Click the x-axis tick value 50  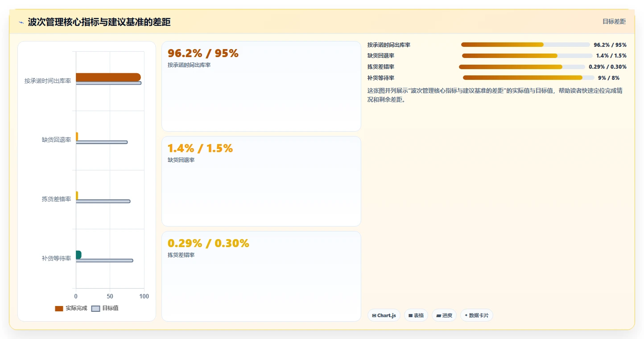110,296
